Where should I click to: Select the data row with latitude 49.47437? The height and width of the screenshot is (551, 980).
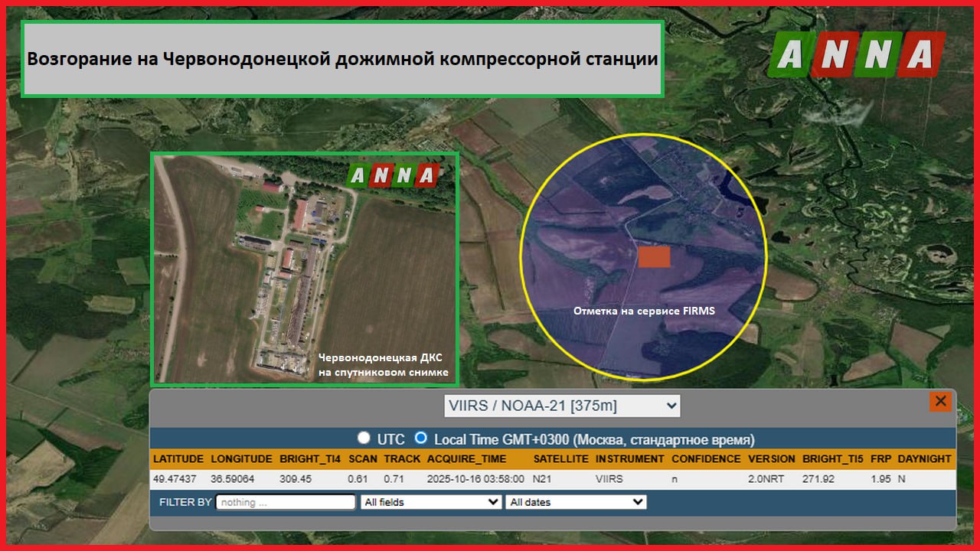[x=551, y=479]
